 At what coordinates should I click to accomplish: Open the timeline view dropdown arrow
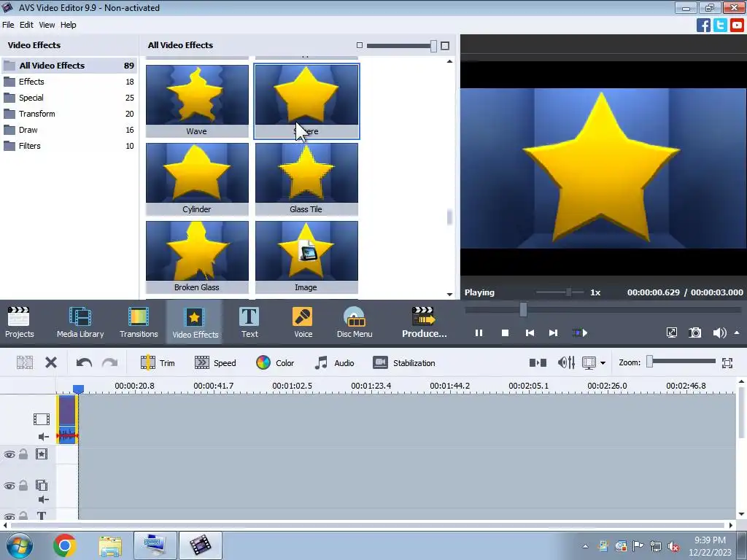tap(603, 363)
